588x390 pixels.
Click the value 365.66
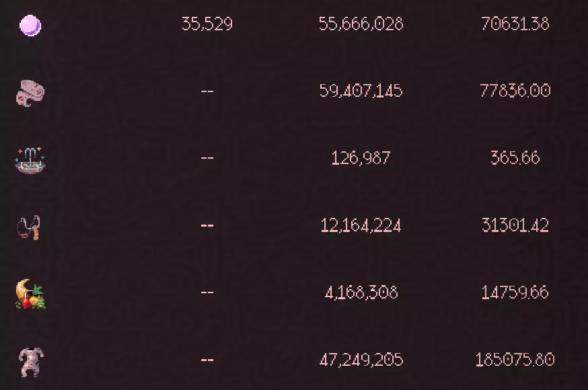[515, 158]
